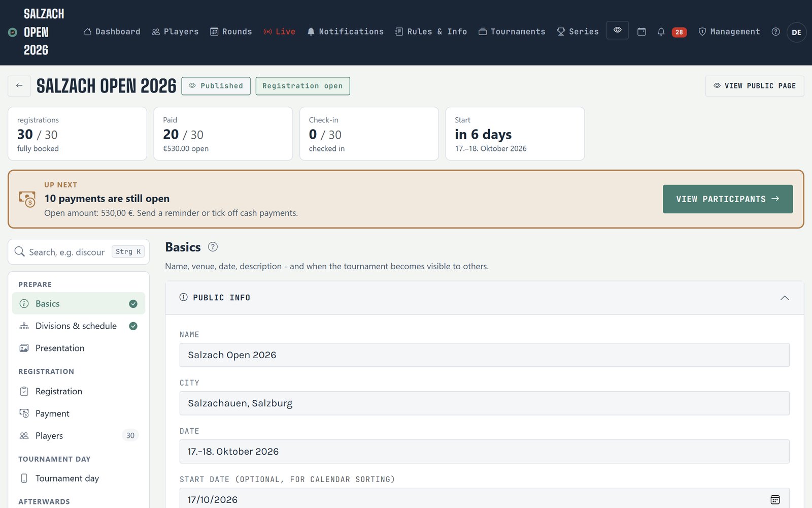812x508 pixels.
Task: Edit the Date field 17.–18. Oktober 2026
Action: point(485,452)
